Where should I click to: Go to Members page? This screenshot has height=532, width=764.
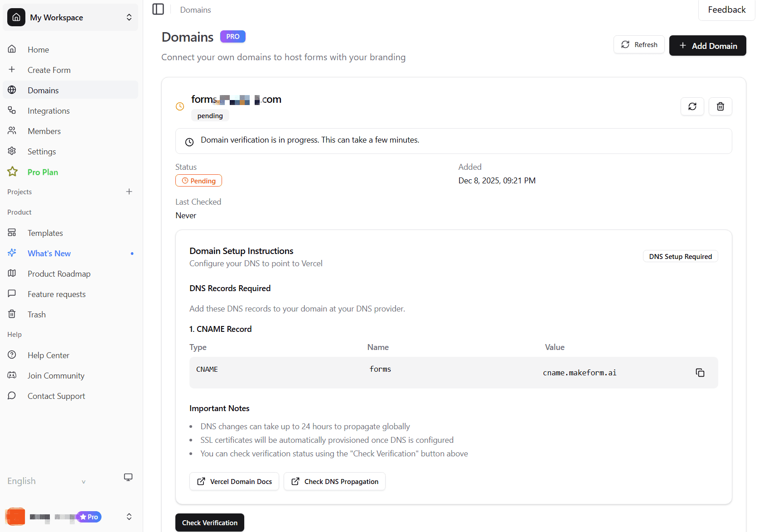click(x=44, y=131)
